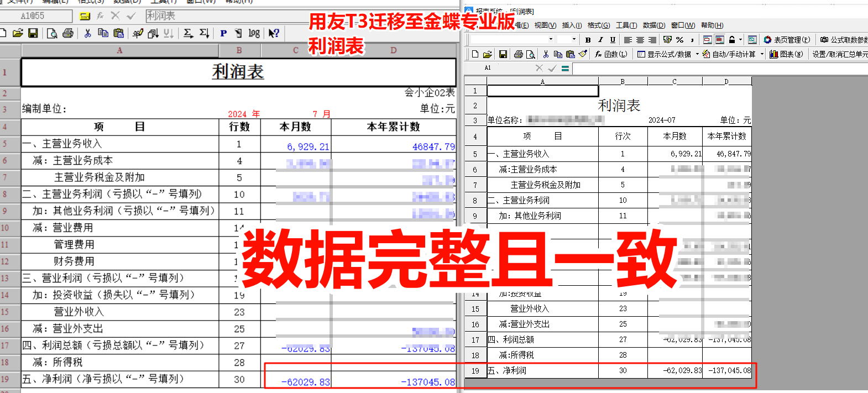The width and height of the screenshot is (868, 393).
Task: Click the currency format icon in the Kingdee toolbar
Action: pos(667,40)
